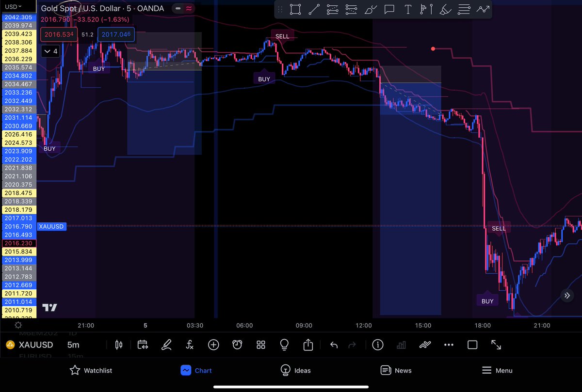Jump to latest bar double chevron
Screen dimensions: 582x392
[566, 295]
